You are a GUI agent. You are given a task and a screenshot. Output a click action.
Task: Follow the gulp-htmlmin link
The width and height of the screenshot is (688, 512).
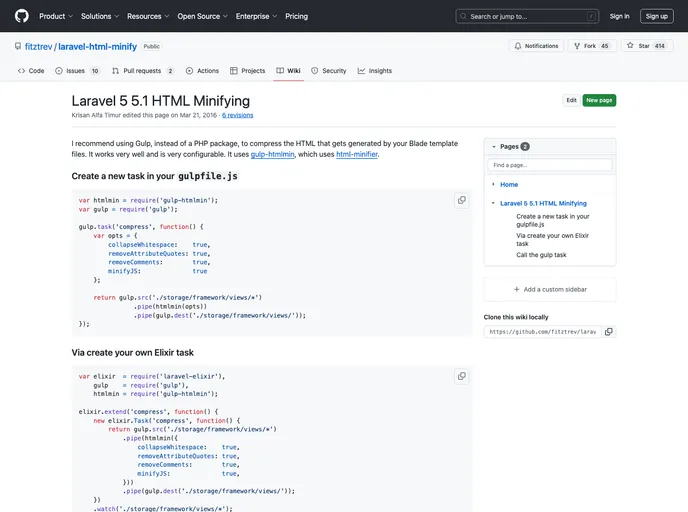pyautogui.click(x=272, y=154)
